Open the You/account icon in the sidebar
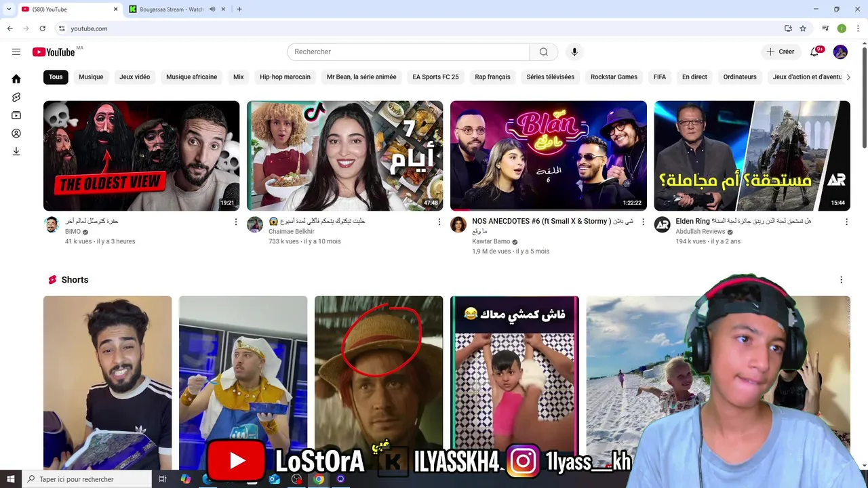Viewport: 868px width, 488px height. click(16, 134)
